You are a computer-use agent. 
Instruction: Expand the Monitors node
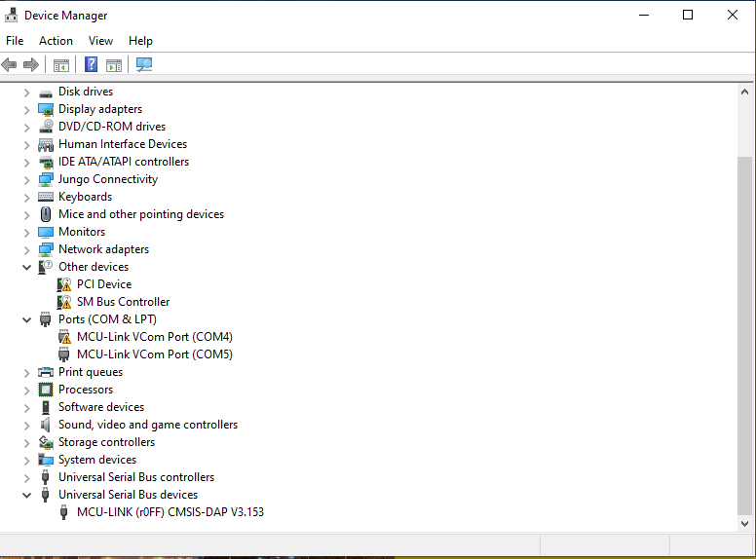tap(27, 233)
